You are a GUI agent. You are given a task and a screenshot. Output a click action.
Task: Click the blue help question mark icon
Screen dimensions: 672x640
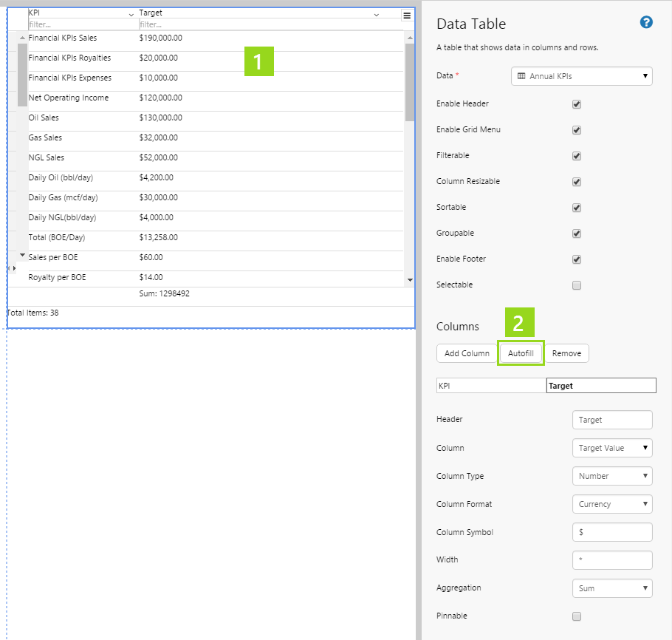click(646, 22)
